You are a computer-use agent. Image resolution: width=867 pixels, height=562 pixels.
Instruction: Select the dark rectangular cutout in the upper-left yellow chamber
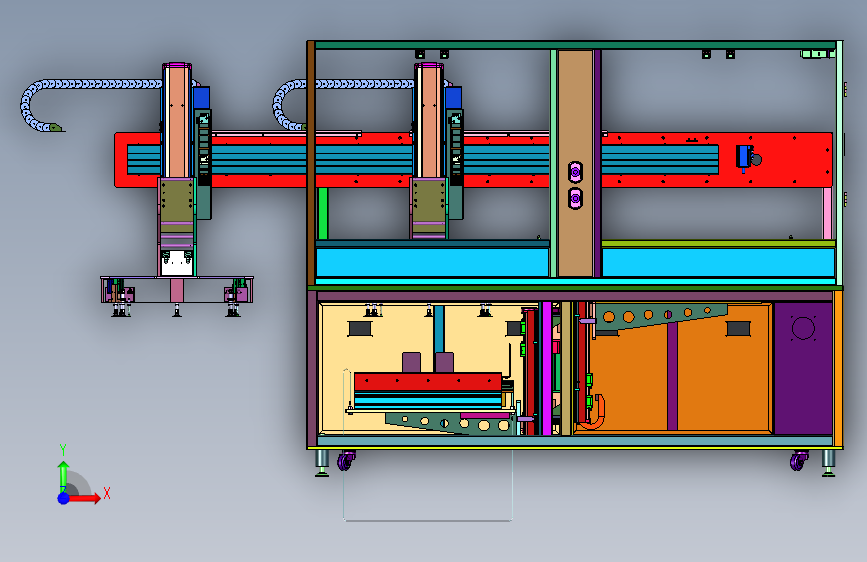[360, 329]
